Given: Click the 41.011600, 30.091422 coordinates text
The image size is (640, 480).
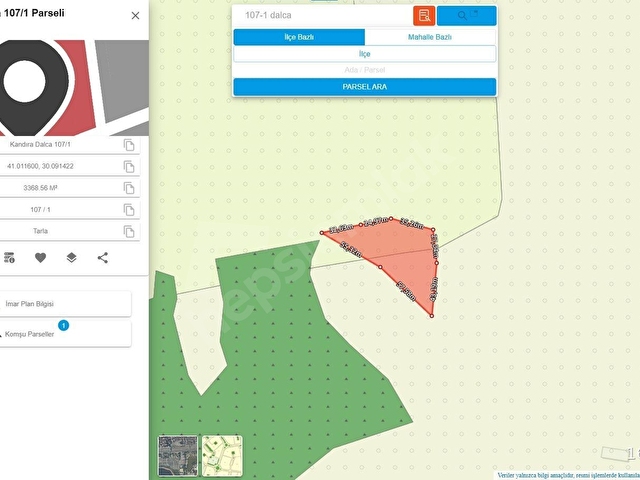Looking at the screenshot, I should coord(40,166).
